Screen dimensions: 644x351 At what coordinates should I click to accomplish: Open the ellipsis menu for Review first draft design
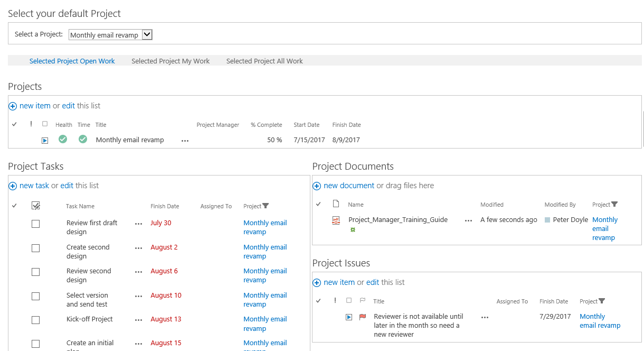click(x=139, y=224)
